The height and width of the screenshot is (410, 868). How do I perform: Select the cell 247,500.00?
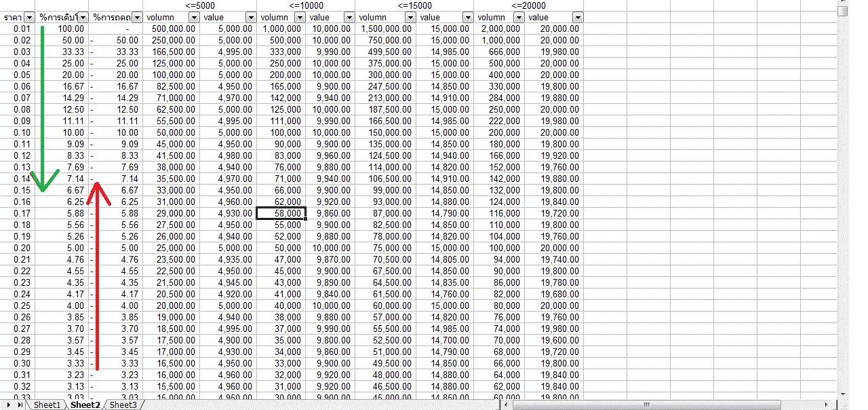[385, 86]
